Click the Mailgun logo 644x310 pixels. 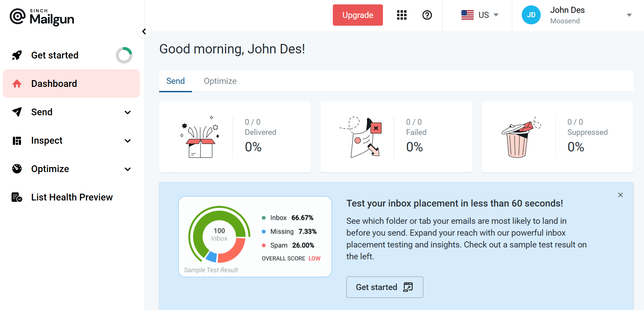point(41,17)
